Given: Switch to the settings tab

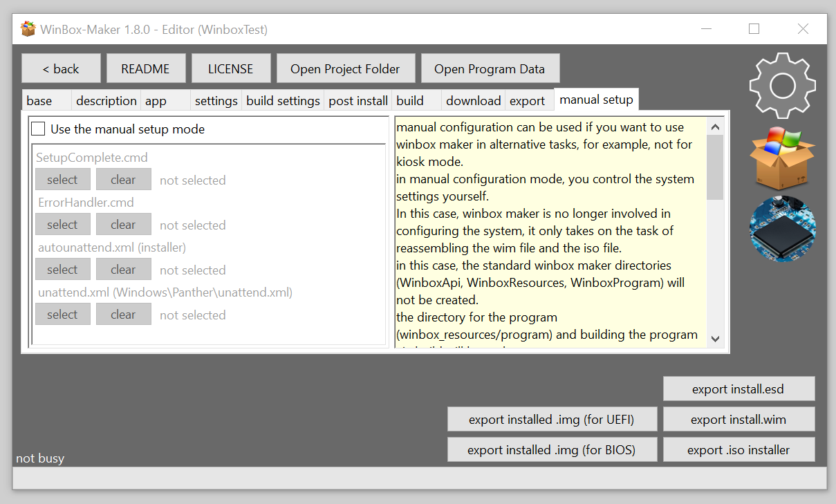Looking at the screenshot, I should coord(216,100).
